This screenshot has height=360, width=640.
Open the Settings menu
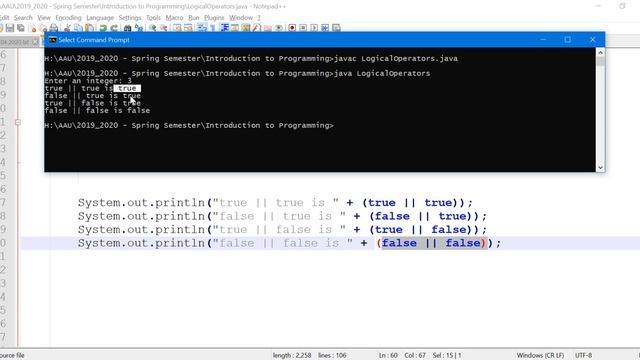130,18
